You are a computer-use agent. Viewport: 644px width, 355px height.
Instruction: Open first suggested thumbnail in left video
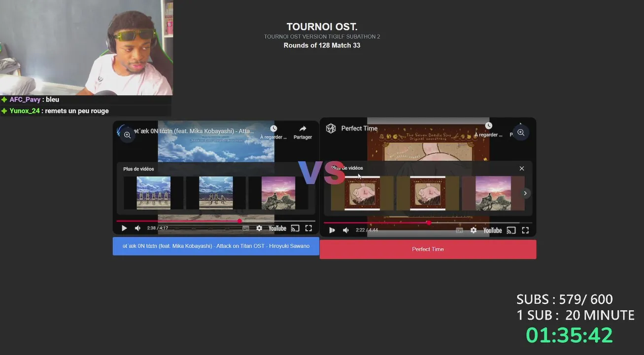(x=153, y=193)
